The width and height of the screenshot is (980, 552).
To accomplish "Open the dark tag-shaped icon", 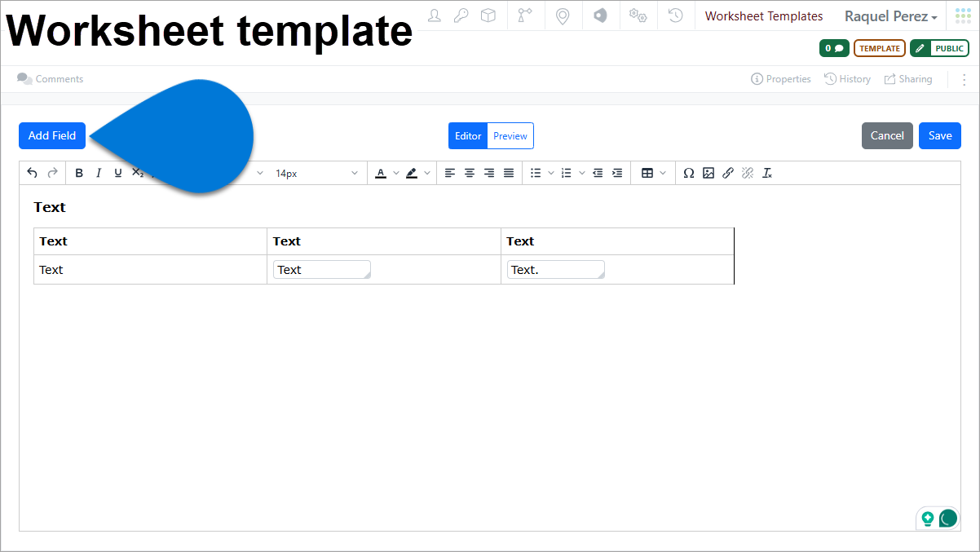I will click(x=600, y=15).
